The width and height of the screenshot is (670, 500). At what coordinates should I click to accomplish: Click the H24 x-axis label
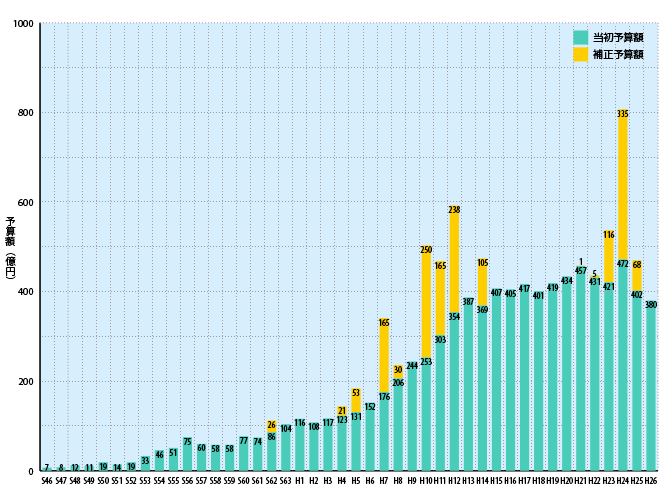click(623, 481)
